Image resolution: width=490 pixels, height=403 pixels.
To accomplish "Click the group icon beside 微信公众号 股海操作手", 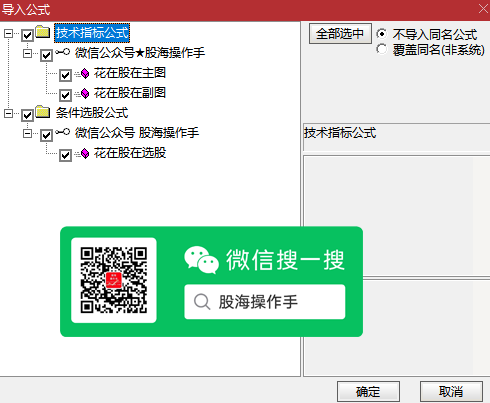I will coord(63,132).
